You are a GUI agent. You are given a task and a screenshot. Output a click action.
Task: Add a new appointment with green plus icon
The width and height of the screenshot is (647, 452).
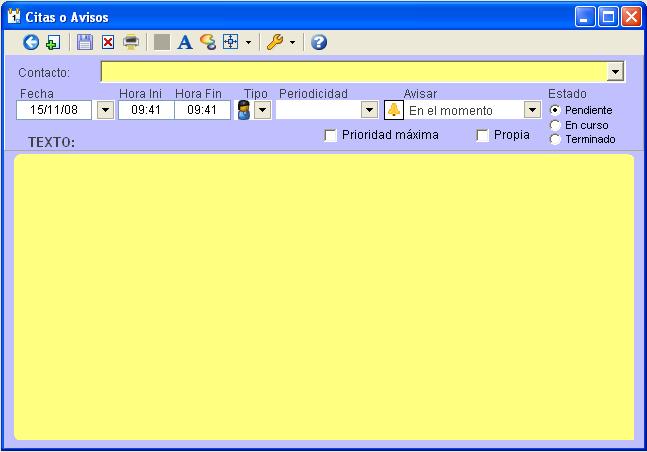[53, 42]
